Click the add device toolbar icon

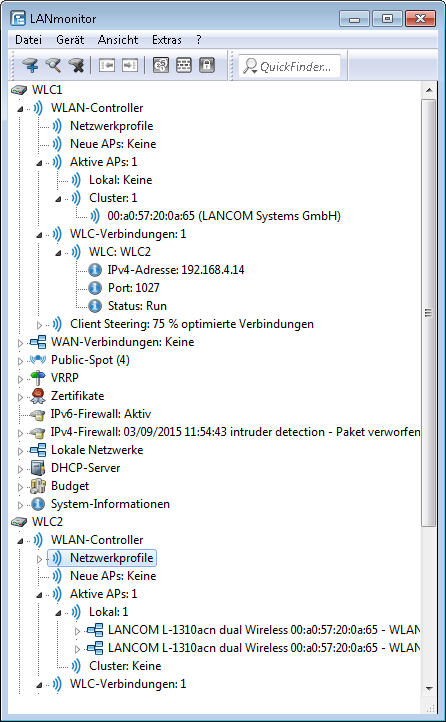pyautogui.click(x=32, y=66)
